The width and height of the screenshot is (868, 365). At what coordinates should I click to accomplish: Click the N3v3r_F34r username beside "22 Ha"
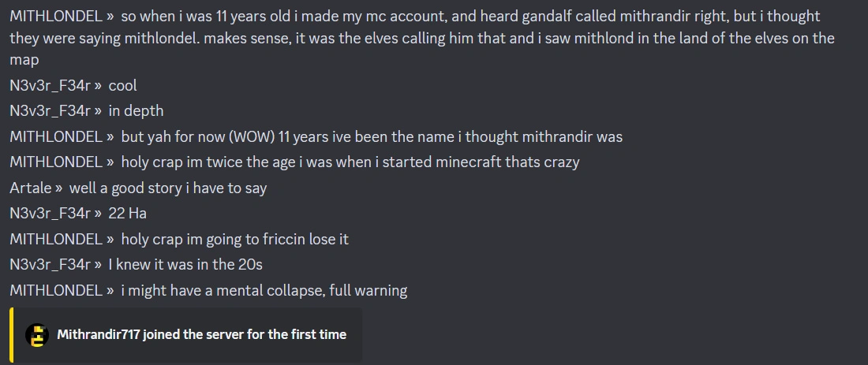(50, 214)
